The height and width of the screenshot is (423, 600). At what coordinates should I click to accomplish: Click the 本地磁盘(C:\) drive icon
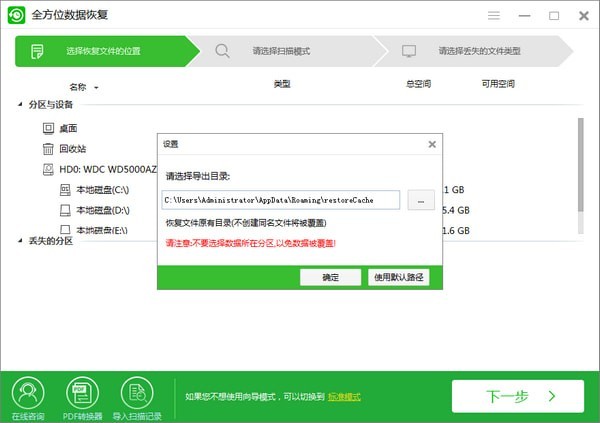65,189
